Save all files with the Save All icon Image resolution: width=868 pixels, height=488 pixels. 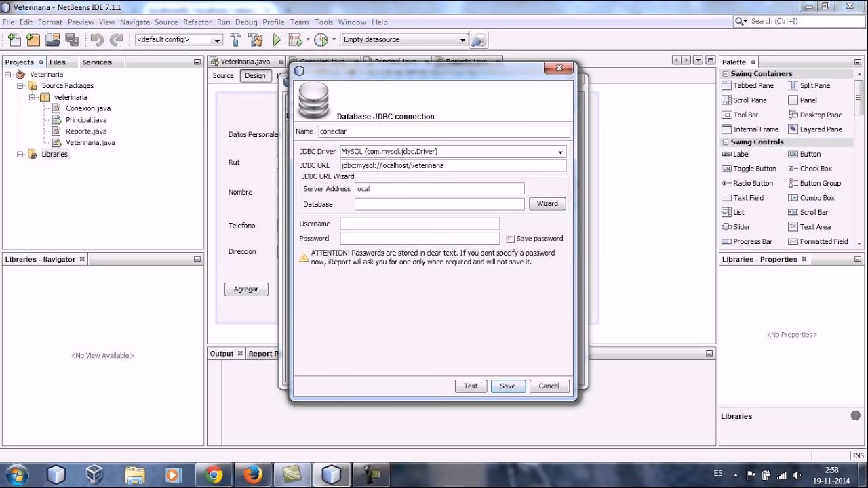click(73, 39)
